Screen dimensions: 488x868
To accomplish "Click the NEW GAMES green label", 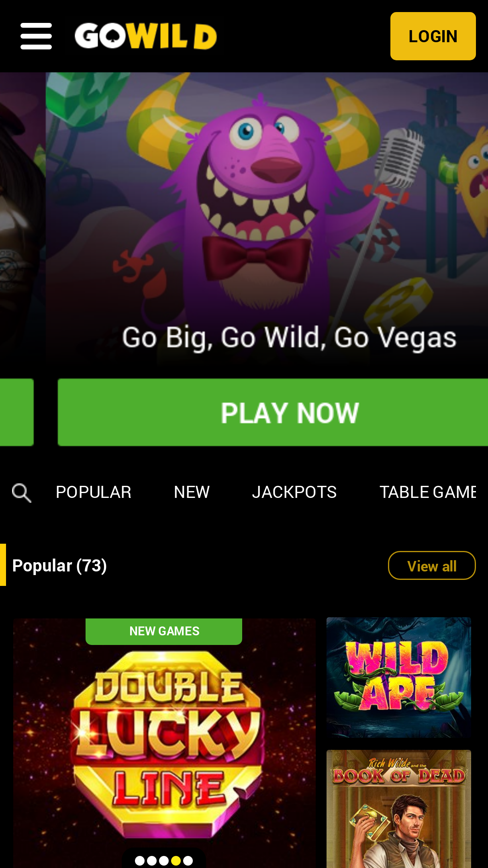I will tap(164, 631).
